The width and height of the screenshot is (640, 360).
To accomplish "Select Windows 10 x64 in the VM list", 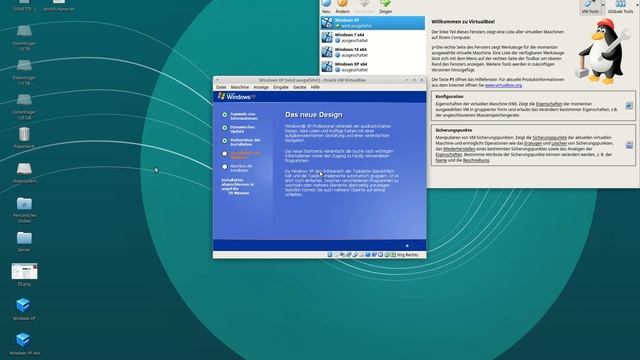I will pyautogui.click(x=373, y=52).
